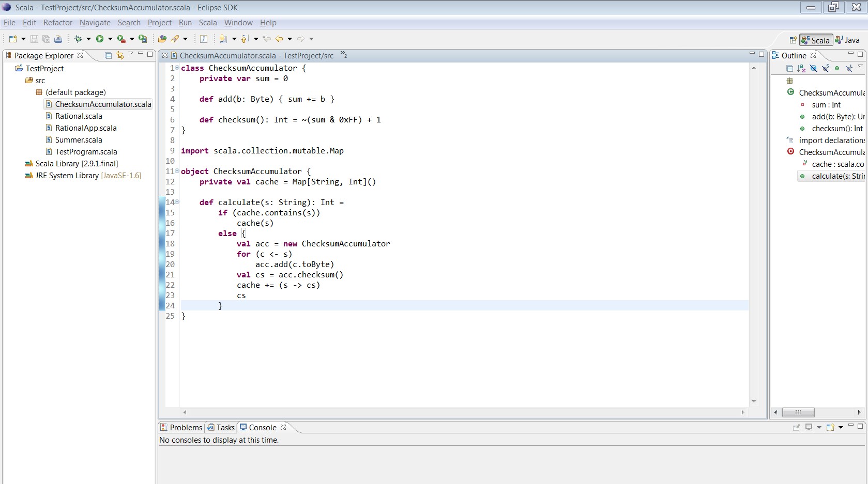Click the Save All toolbar icon

[46, 39]
